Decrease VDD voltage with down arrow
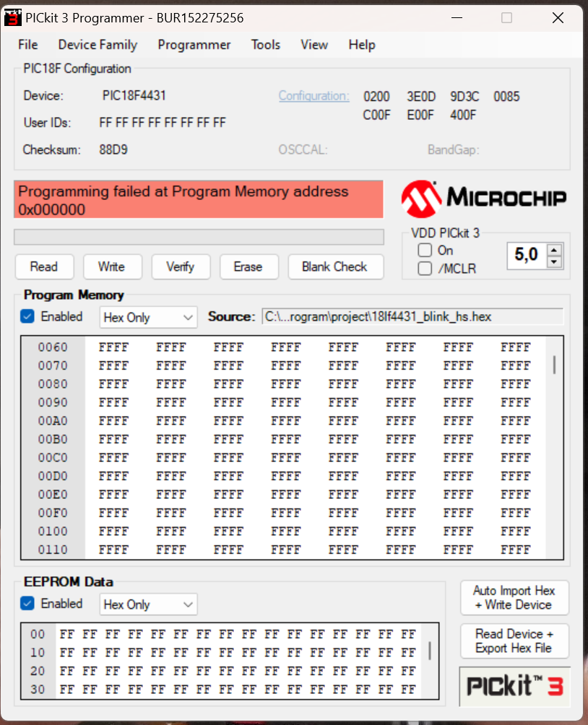This screenshot has height=725, width=588. 554,261
